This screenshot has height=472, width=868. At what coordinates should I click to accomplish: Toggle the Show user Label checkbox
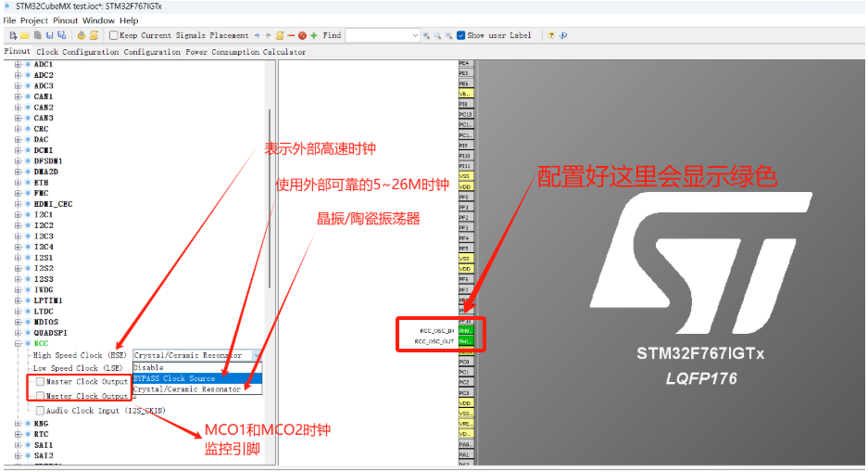tap(460, 35)
